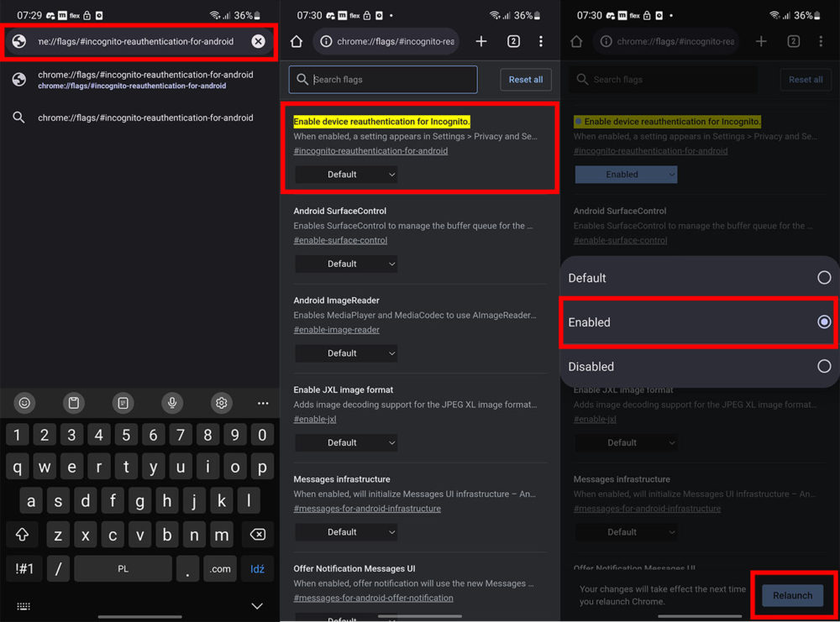Tap the Home icon in middle screen

point(297,41)
